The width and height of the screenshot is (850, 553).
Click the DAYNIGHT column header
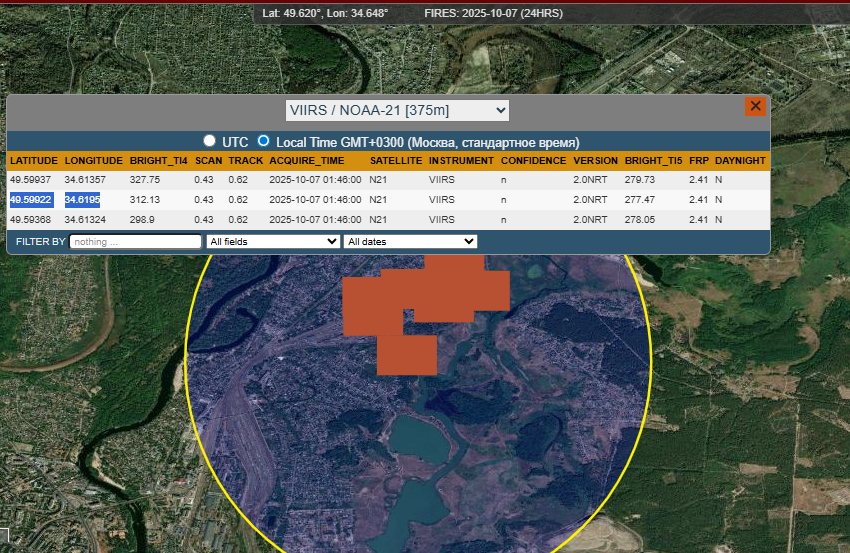tap(740, 160)
